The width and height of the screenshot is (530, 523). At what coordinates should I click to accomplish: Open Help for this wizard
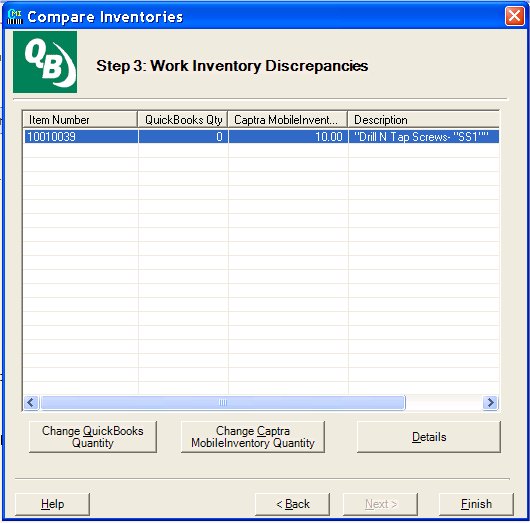[x=52, y=504]
